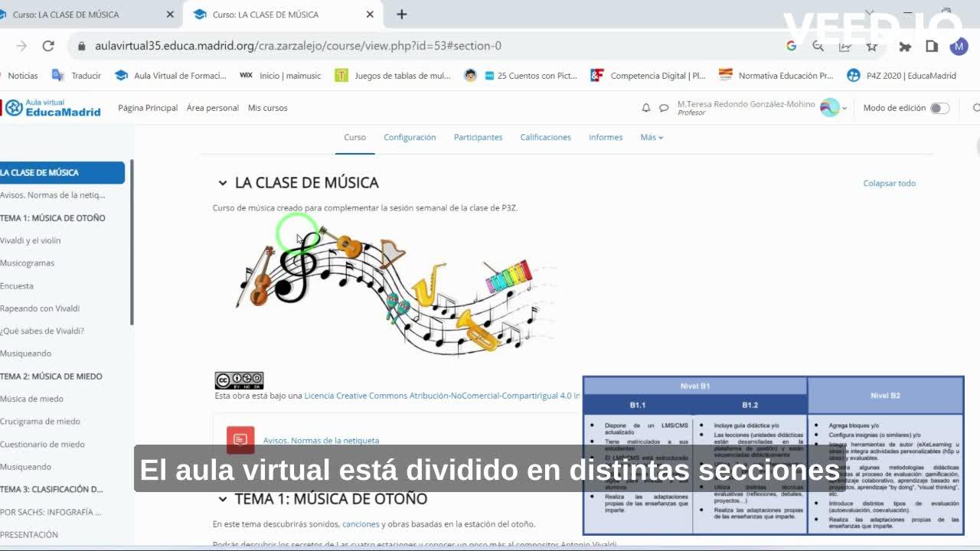Image resolution: width=980 pixels, height=551 pixels.
Task: Open the Participantes tab
Action: (x=478, y=138)
